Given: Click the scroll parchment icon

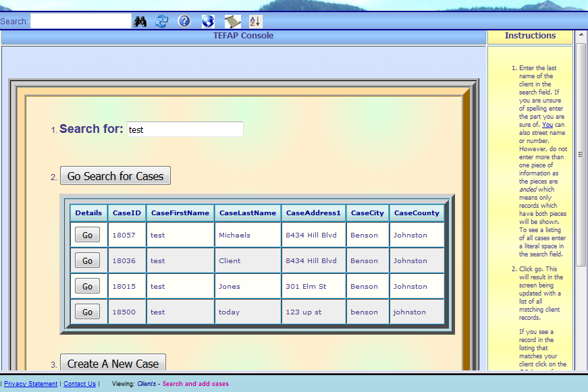Looking at the screenshot, I should click(x=232, y=22).
